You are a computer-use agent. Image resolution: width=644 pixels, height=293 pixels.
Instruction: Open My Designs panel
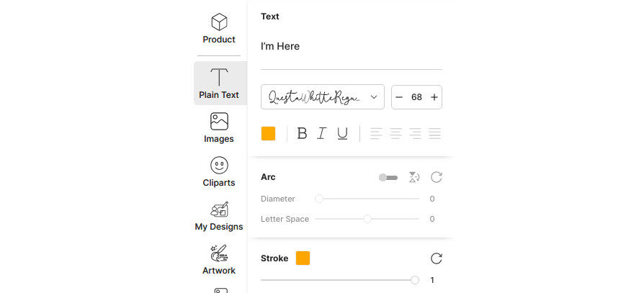(x=219, y=216)
